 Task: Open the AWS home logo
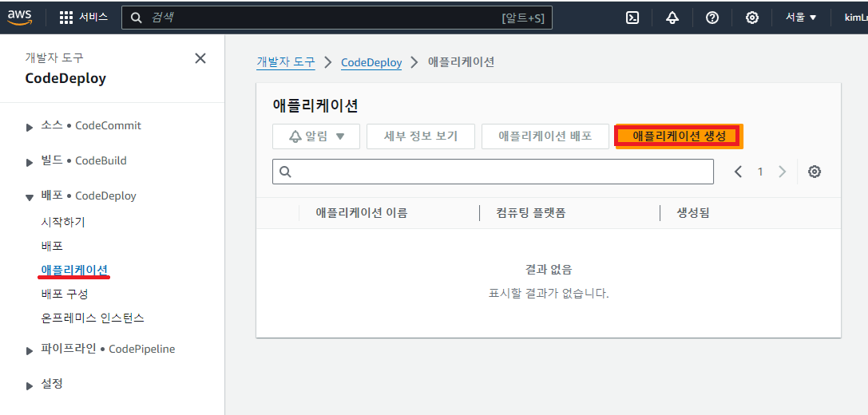[18, 18]
